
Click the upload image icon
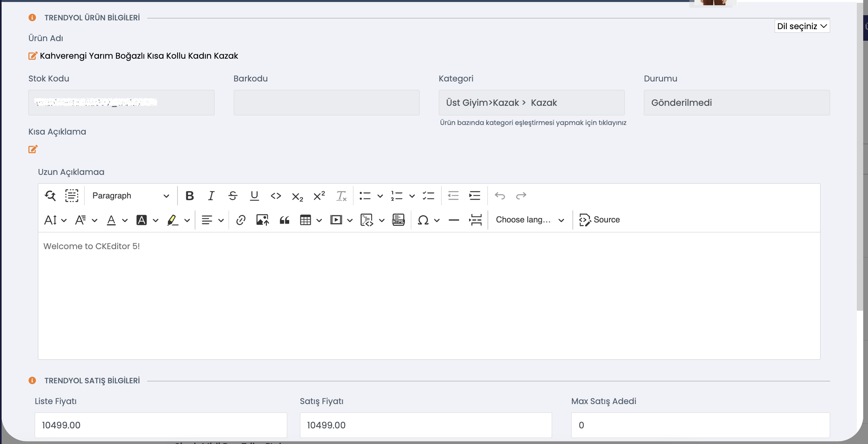click(262, 220)
